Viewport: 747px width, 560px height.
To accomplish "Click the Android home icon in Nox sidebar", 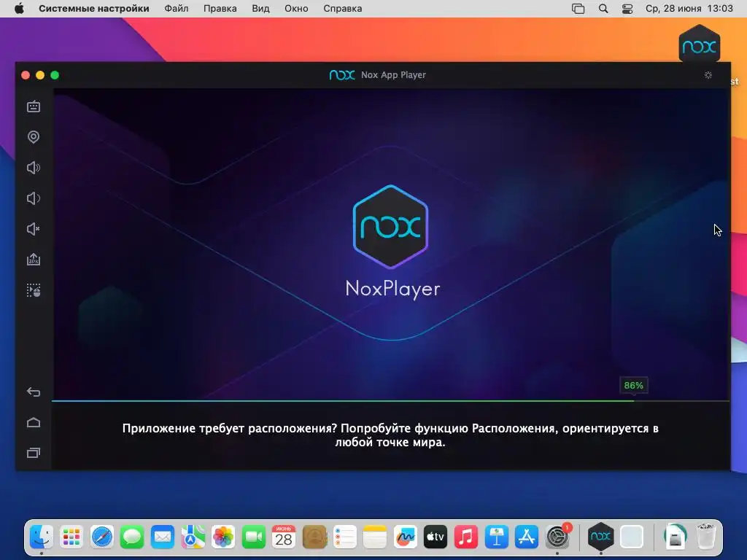I will point(34,422).
